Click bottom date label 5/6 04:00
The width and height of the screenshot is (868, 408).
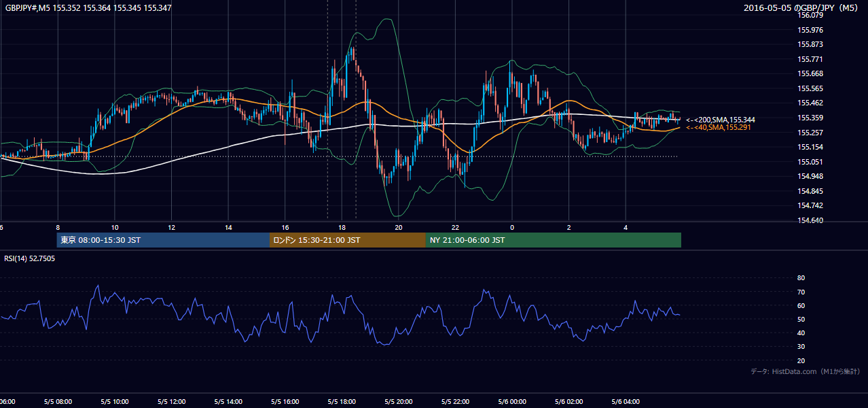tap(626, 401)
